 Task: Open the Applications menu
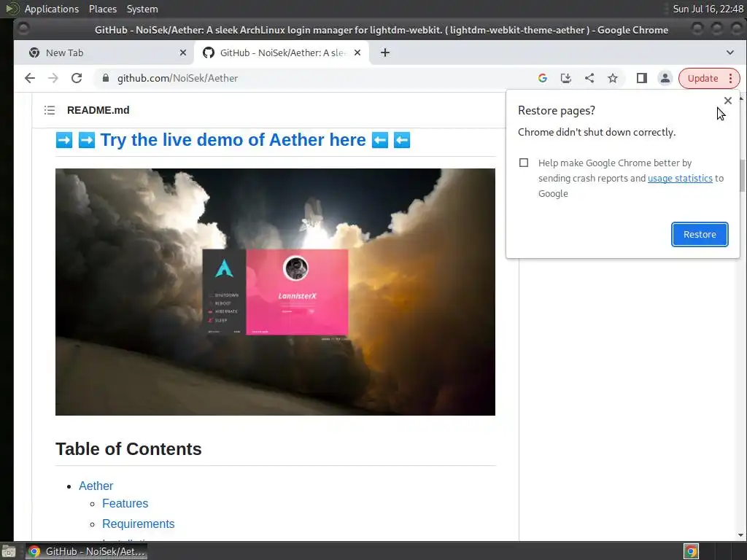tap(52, 9)
